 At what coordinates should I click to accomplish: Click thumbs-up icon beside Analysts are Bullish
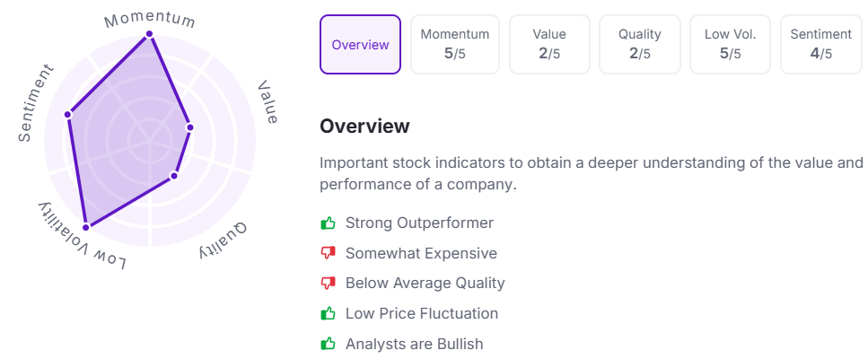coord(328,344)
